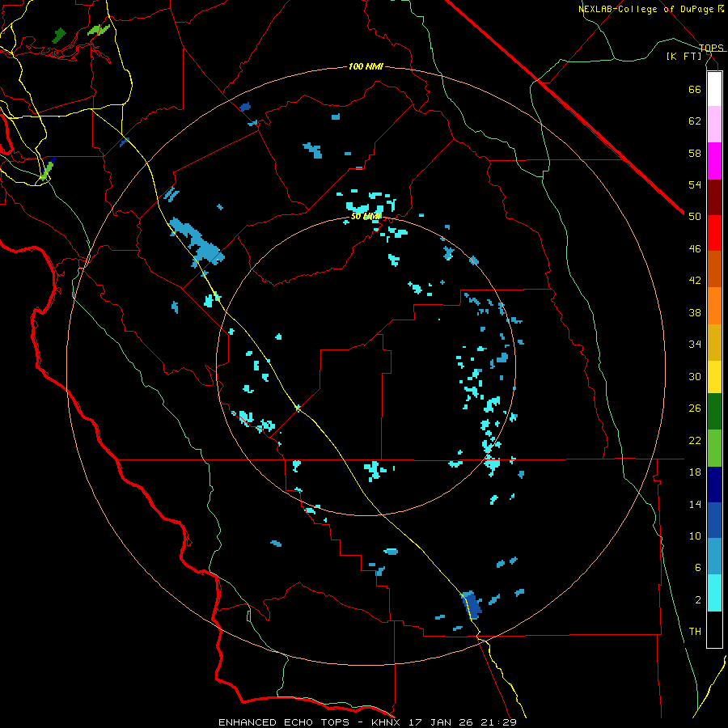The height and width of the screenshot is (728, 728).
Task: Click the light pink legend swatch
Action: 714,124
